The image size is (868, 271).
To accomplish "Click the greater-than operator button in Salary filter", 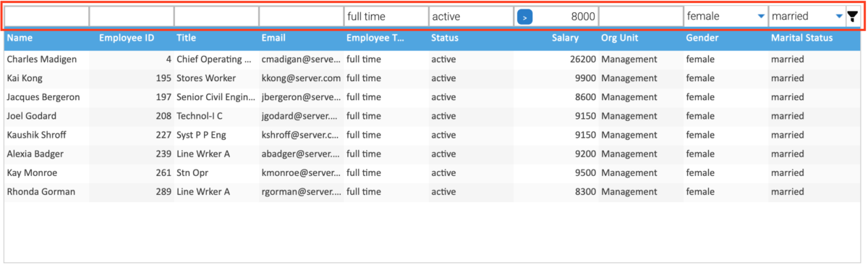I will point(525,17).
